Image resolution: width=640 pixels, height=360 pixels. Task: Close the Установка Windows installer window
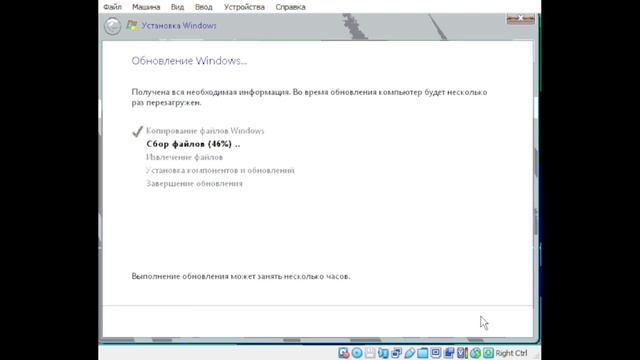(x=520, y=18)
